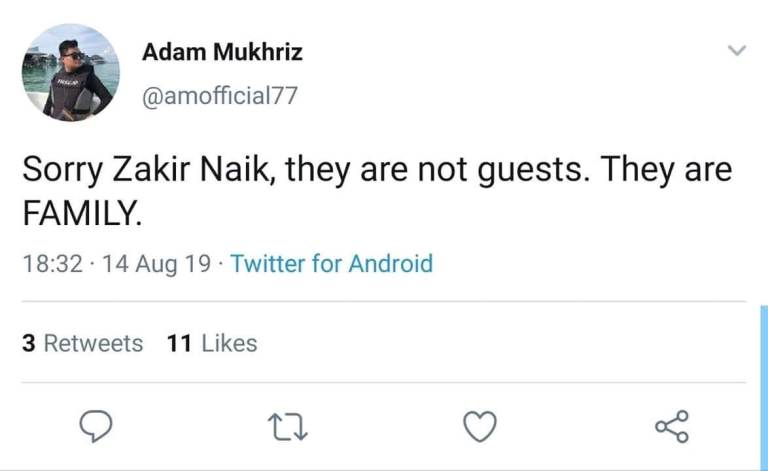Click the reply speech bubble icon
Viewport: 768px width, 471px height.
point(93,427)
